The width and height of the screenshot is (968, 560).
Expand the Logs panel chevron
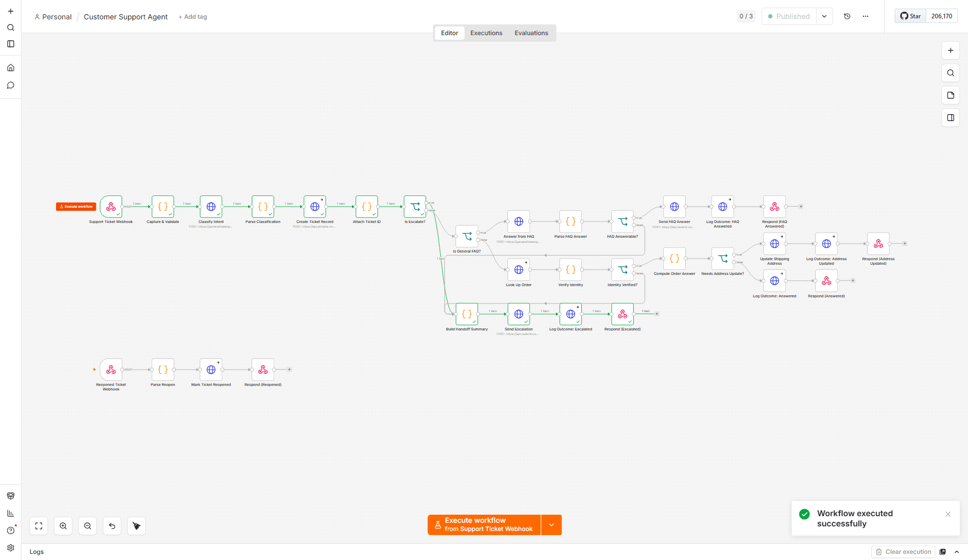(957, 552)
